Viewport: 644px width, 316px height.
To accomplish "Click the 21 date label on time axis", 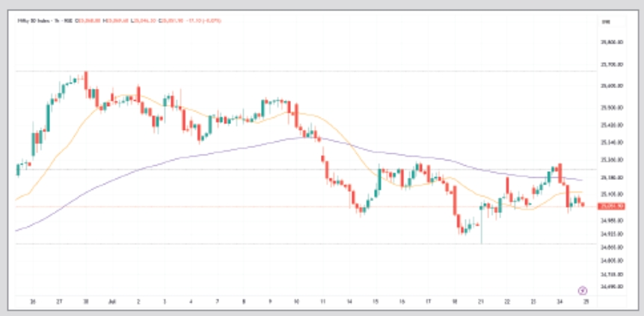I will 481,302.
